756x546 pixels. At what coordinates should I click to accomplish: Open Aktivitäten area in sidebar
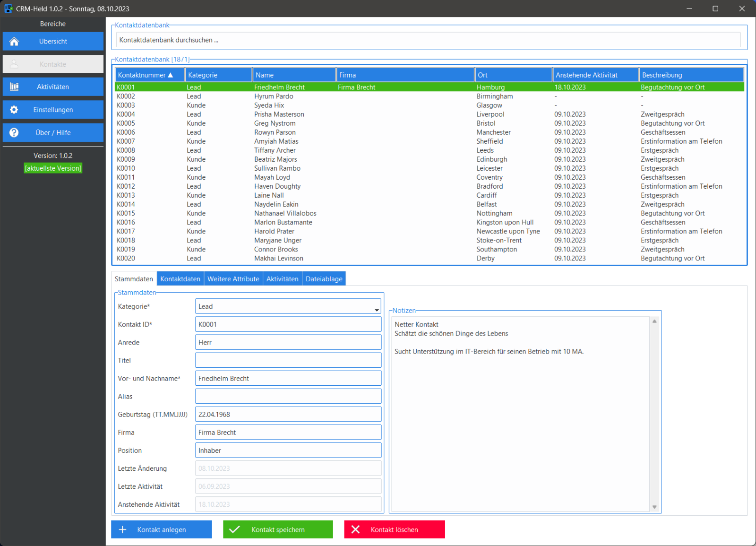point(53,87)
